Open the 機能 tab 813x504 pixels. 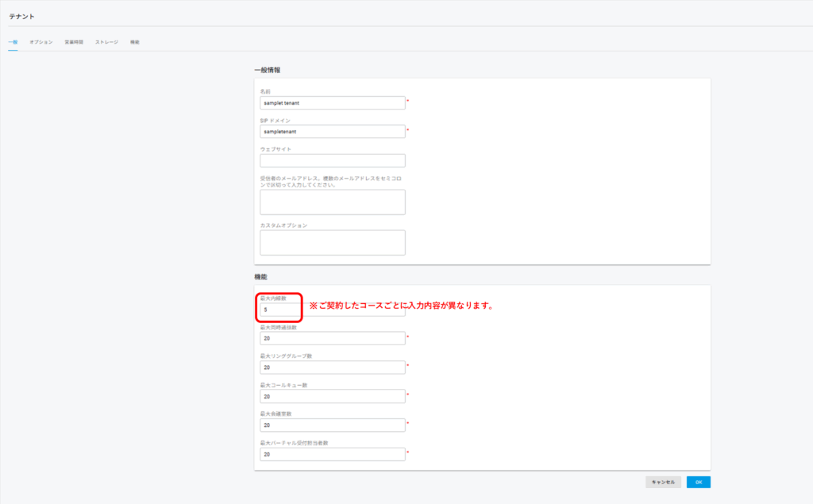point(135,41)
